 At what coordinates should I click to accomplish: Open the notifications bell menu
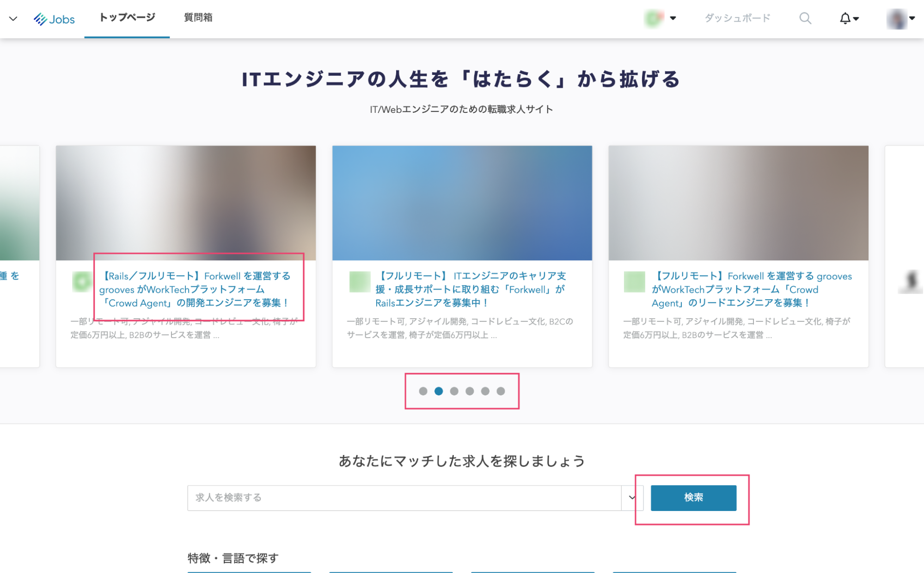pyautogui.click(x=849, y=18)
